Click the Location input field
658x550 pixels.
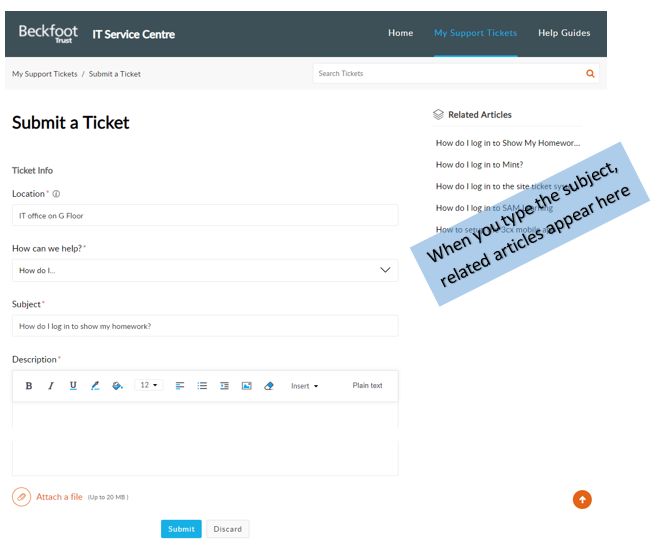[x=205, y=215]
